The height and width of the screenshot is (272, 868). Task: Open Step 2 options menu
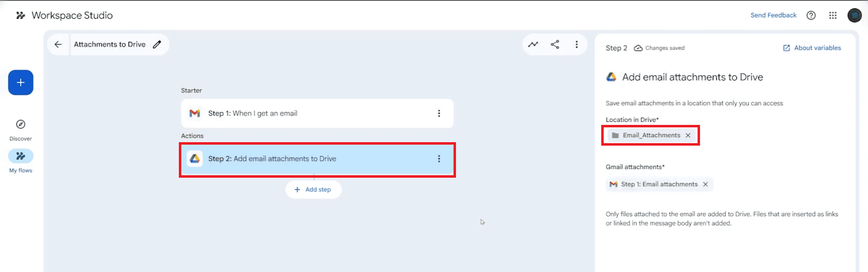pyautogui.click(x=439, y=159)
